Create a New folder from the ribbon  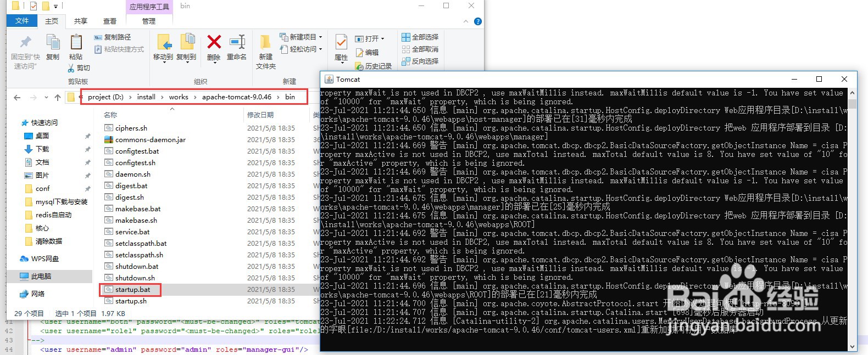click(x=266, y=52)
